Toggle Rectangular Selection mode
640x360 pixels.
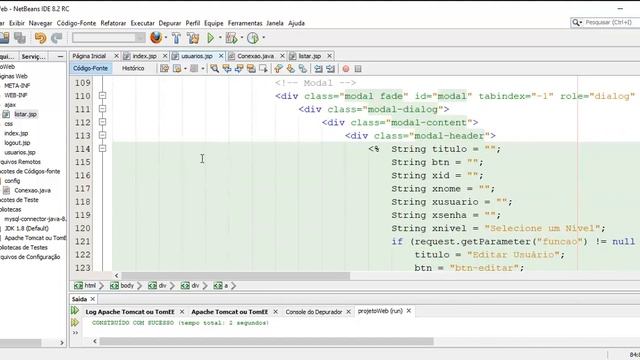pos(263,69)
